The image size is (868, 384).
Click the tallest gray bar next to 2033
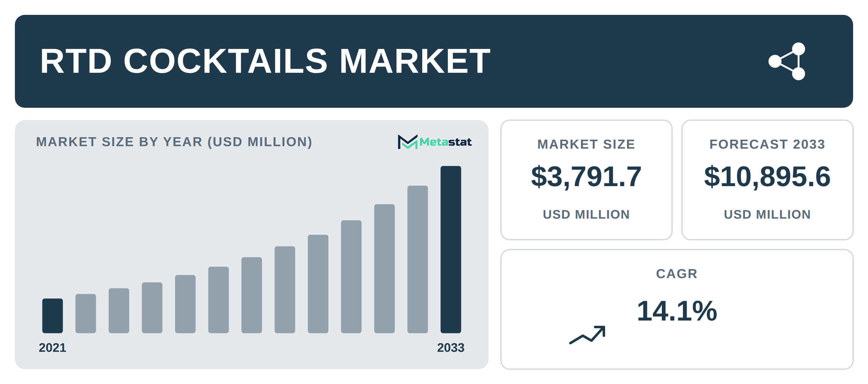pyautogui.click(x=418, y=259)
